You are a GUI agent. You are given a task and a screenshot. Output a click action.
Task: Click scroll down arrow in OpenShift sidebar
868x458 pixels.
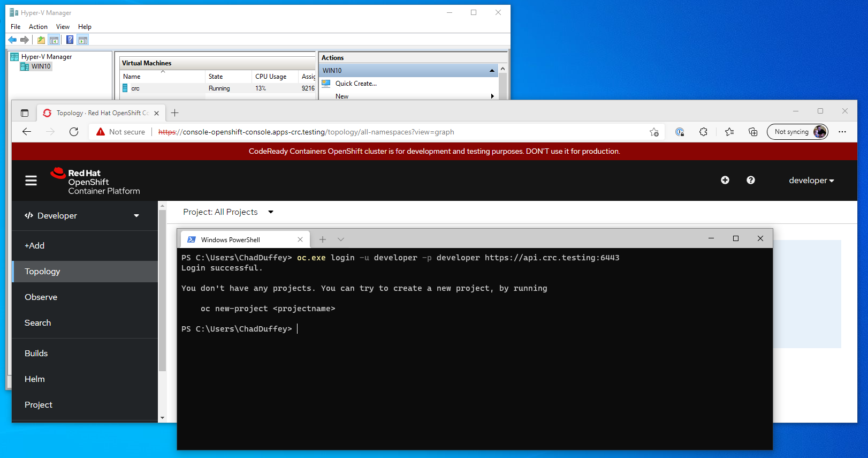[162, 418]
